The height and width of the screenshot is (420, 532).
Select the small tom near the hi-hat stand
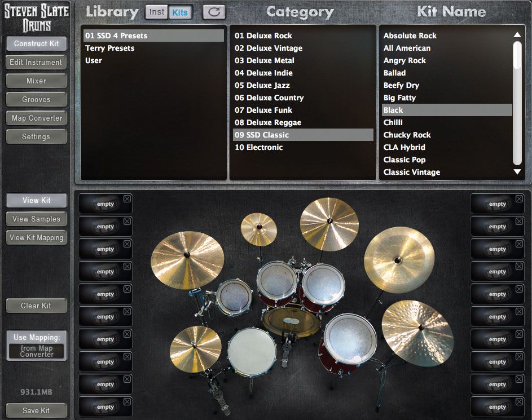point(235,296)
